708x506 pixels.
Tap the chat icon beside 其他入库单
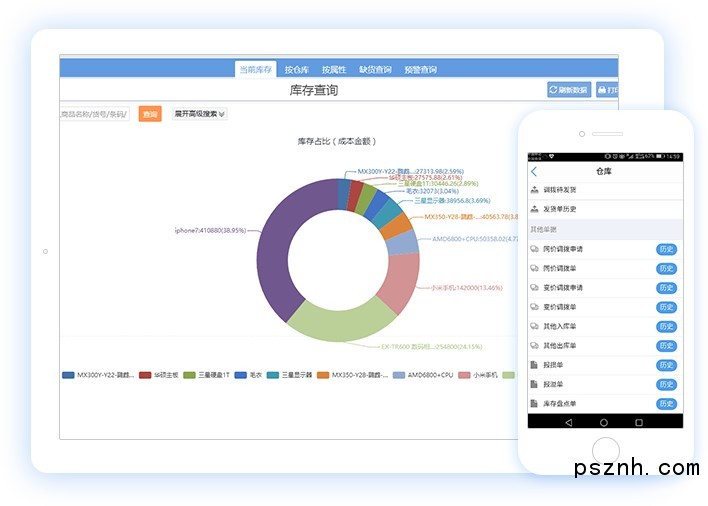click(x=534, y=326)
